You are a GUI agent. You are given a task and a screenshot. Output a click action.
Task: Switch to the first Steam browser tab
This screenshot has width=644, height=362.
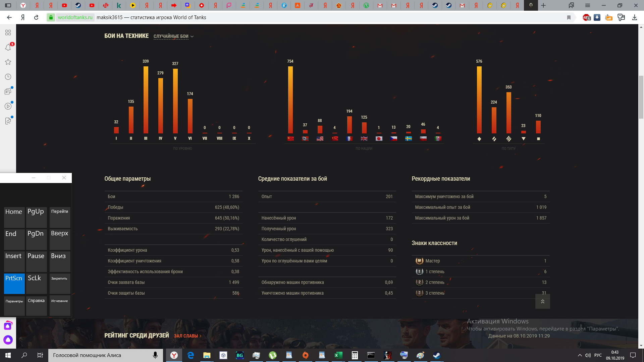(x=78, y=5)
